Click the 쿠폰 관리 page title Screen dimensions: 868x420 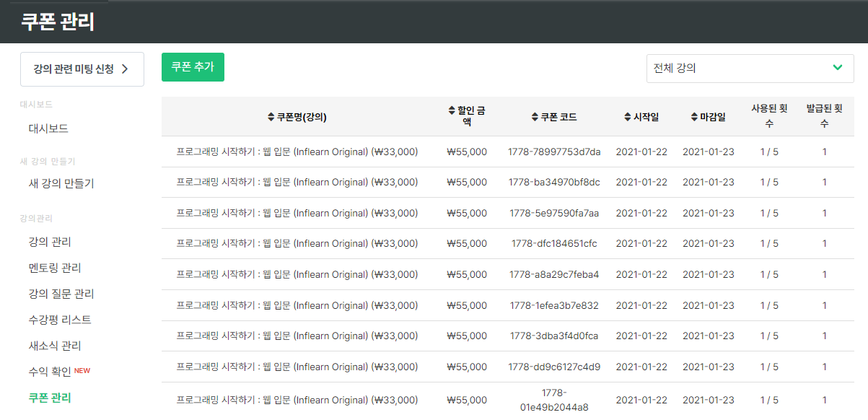(x=58, y=22)
